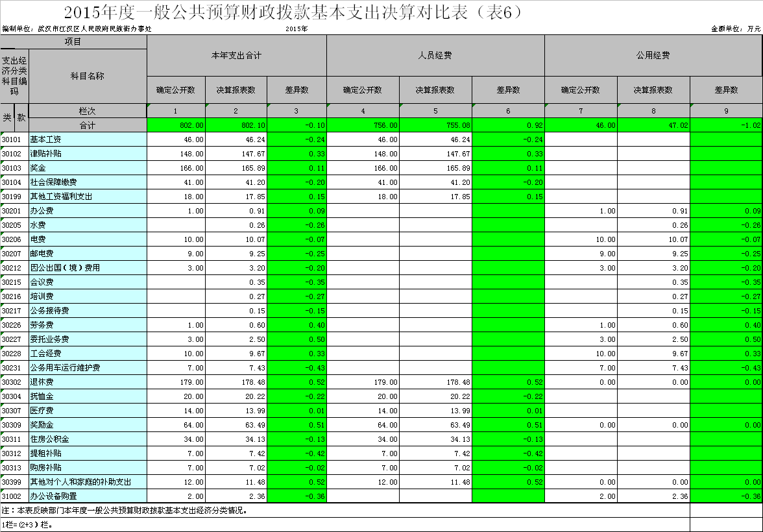Select the 金额单位:万元 label
The image size is (763, 532).
click(735, 29)
